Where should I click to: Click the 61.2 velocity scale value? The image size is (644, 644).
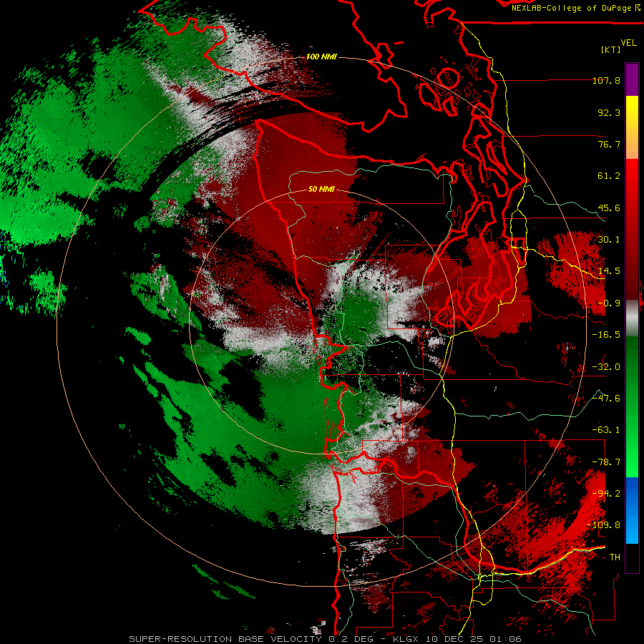(x=609, y=176)
